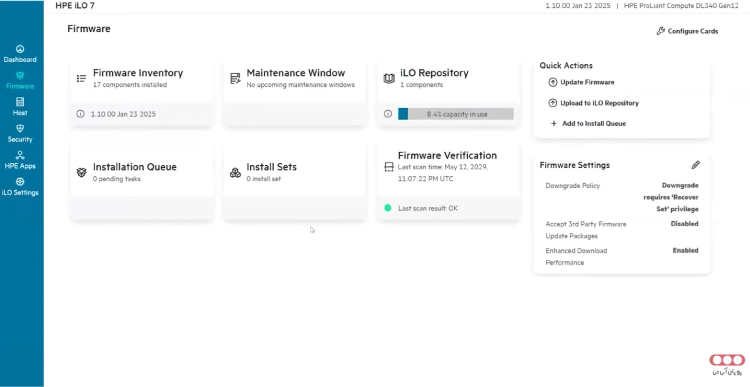Click the 8.4% capacity in use bar

pyautogui.click(x=456, y=114)
